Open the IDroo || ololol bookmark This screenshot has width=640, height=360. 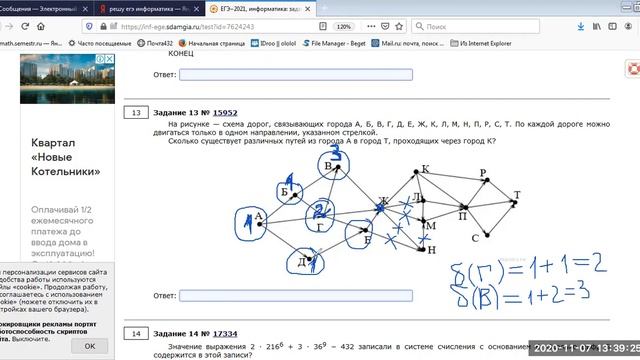pyautogui.click(x=273, y=43)
